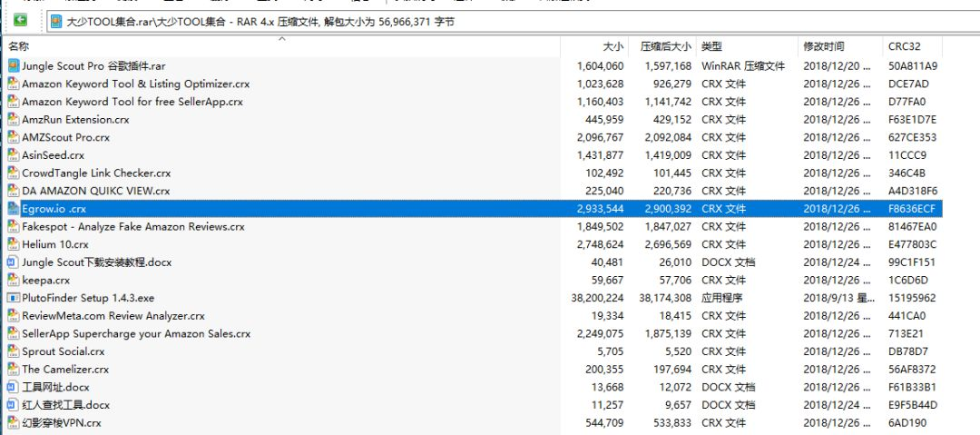
Task: Click the DA AMAZON QUIKC VIEW.crx icon
Action: click(x=13, y=191)
